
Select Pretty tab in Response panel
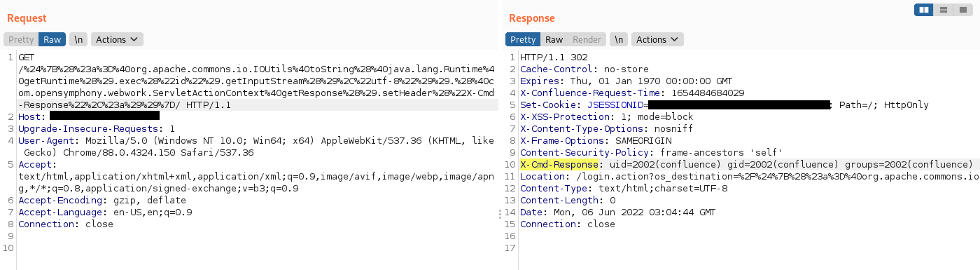point(523,39)
